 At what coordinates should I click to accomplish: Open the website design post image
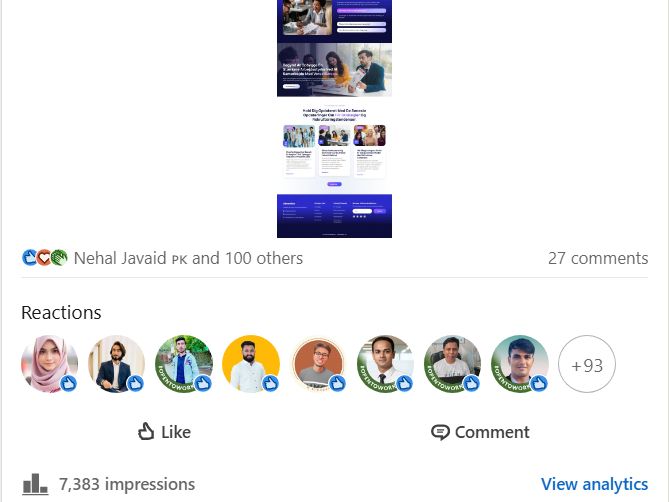pyautogui.click(x=334, y=119)
